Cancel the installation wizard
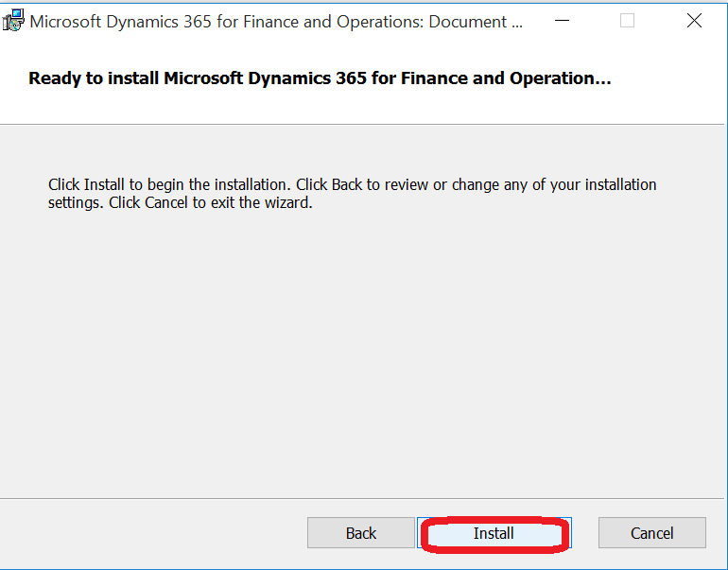Image resolution: width=728 pixels, height=570 pixels. coord(651,533)
